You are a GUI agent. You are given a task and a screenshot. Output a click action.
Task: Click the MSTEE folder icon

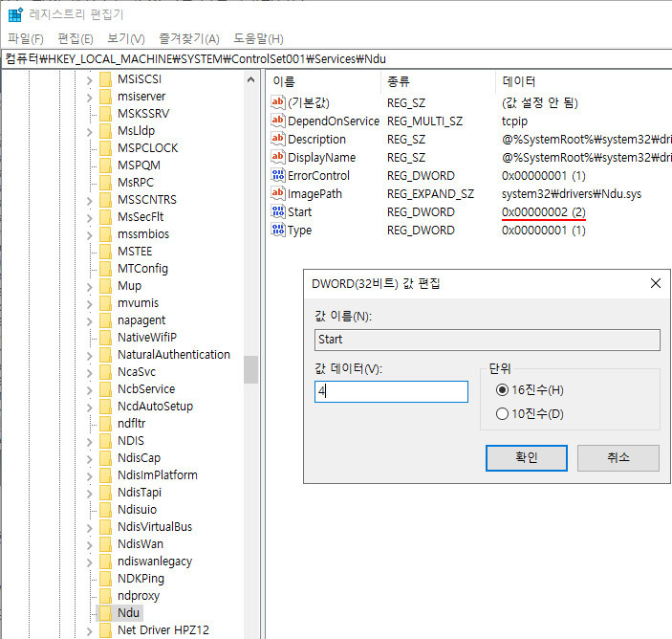(105, 252)
